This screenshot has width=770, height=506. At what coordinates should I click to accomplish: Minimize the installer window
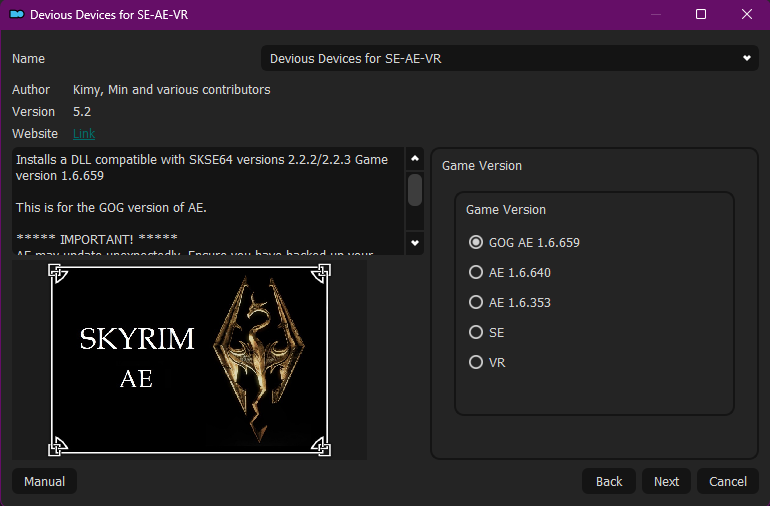point(656,14)
